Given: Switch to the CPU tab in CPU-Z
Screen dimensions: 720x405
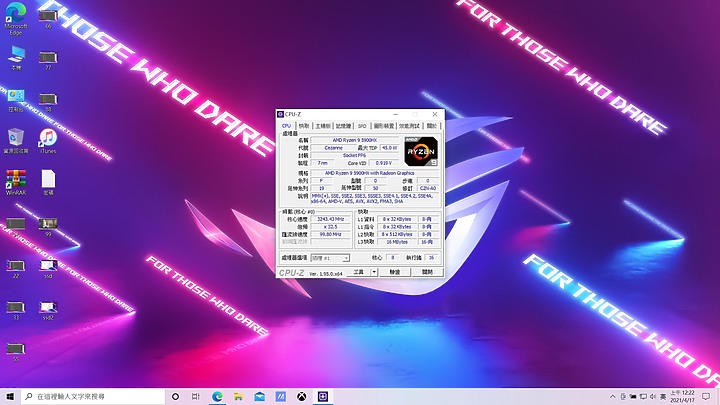Looking at the screenshot, I should tap(287, 125).
